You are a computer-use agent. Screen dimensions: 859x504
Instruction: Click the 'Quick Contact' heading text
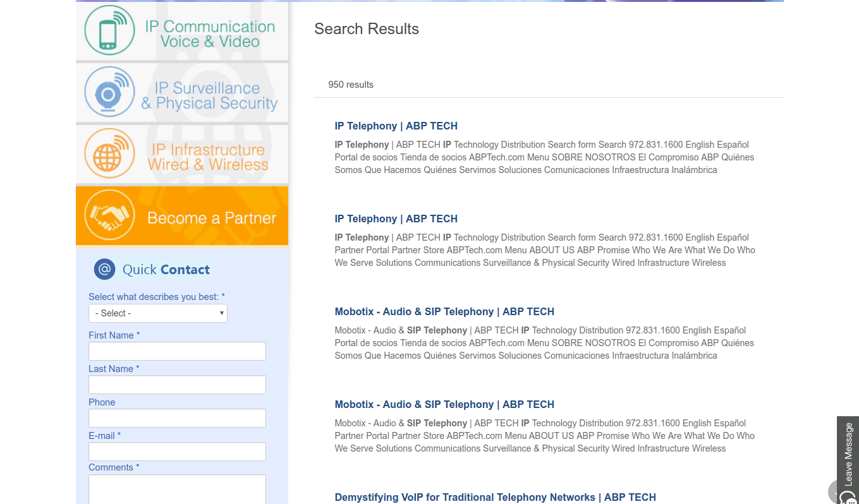pos(166,270)
